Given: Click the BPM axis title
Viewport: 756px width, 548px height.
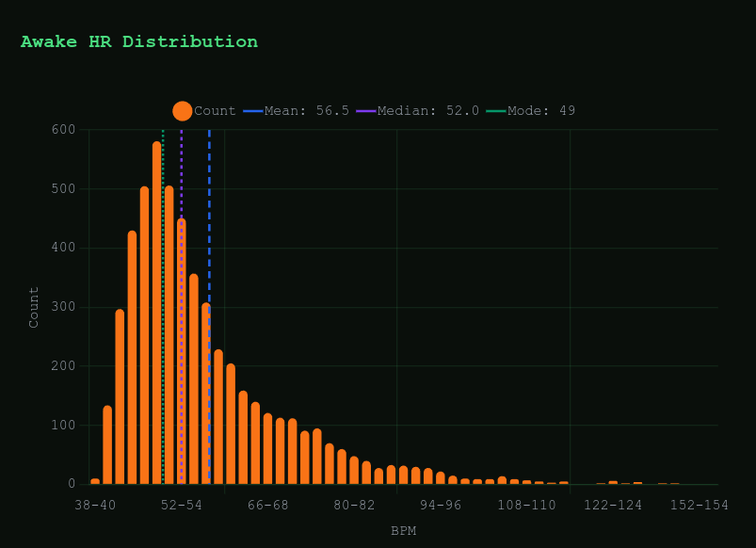Looking at the screenshot, I should 404,531.
